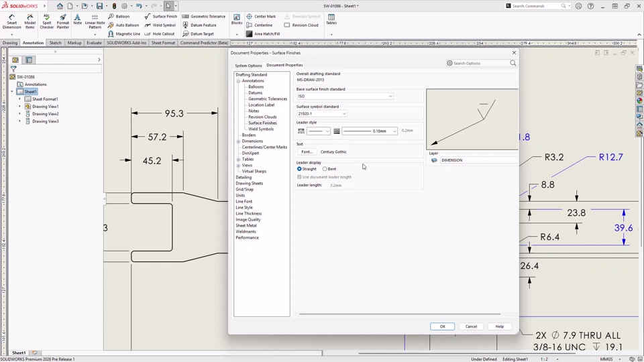Toggle Use document leader length checkbox
This screenshot has height=362, width=644.
tap(300, 177)
